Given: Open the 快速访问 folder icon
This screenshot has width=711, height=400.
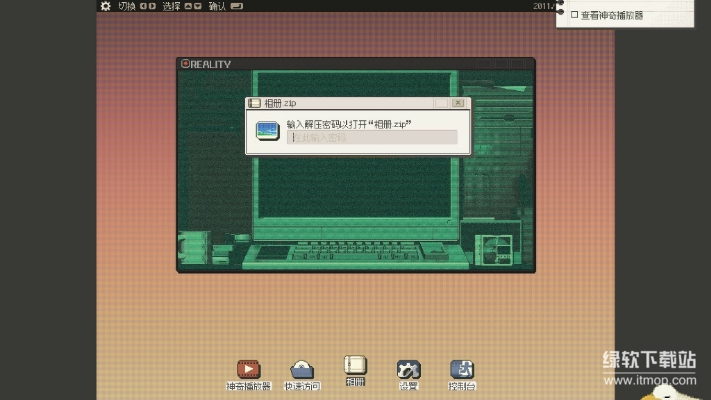Looking at the screenshot, I should point(302,370).
